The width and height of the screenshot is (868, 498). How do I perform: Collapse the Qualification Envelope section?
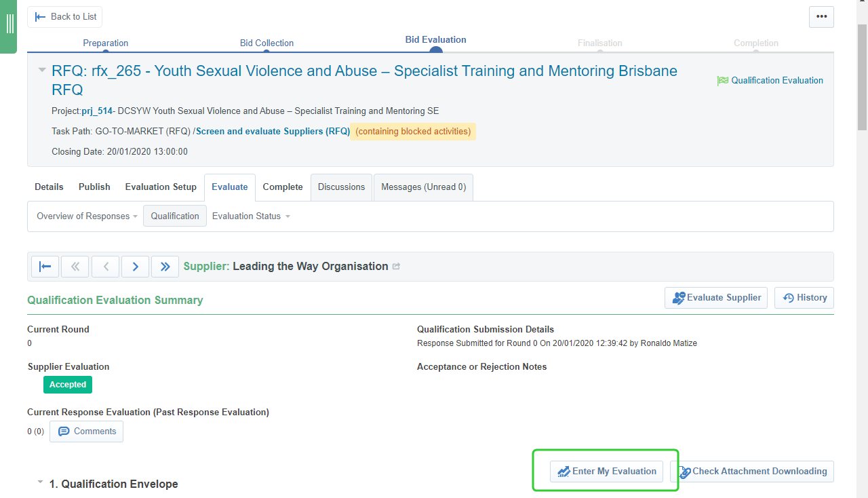[41, 482]
